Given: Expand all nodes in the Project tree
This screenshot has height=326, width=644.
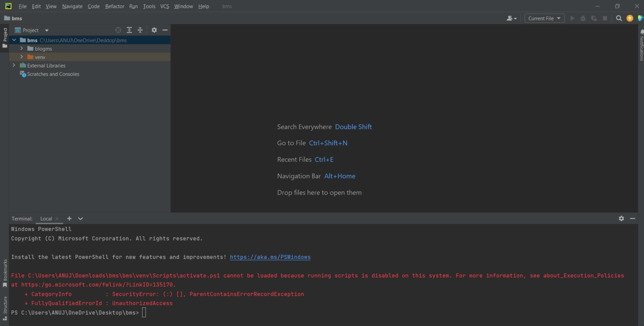Looking at the screenshot, I should pyautogui.click(x=129, y=30).
